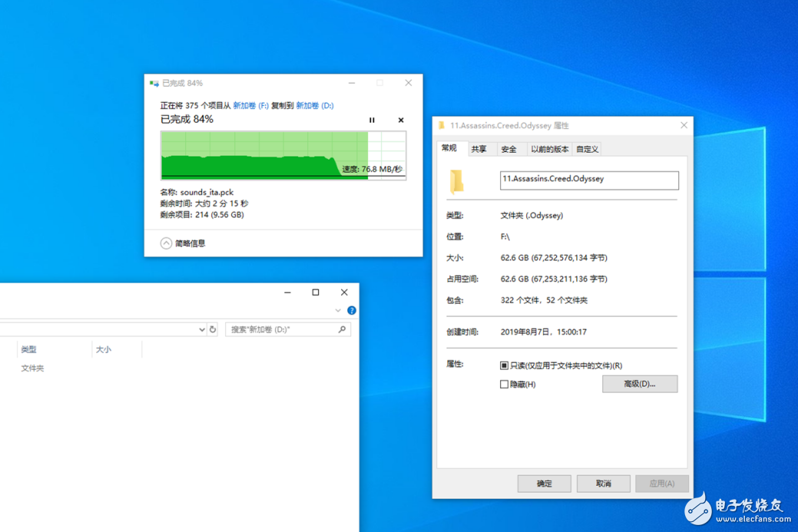Click Explorer search magnifier icon

point(342,329)
